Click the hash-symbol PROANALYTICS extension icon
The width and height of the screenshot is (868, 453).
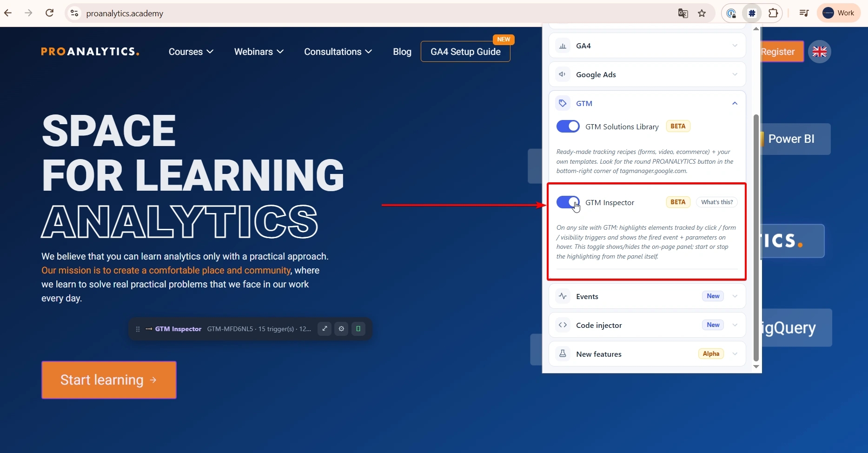coord(752,13)
